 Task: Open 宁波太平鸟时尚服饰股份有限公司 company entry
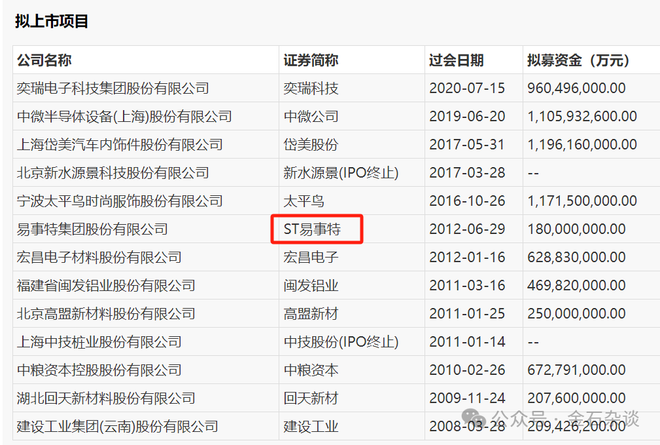[119, 201]
